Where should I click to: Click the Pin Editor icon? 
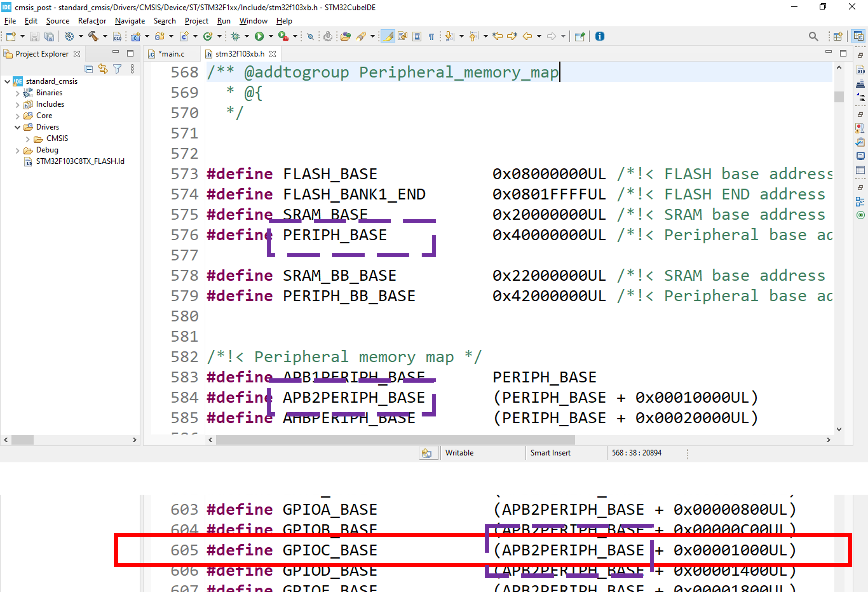click(x=580, y=36)
